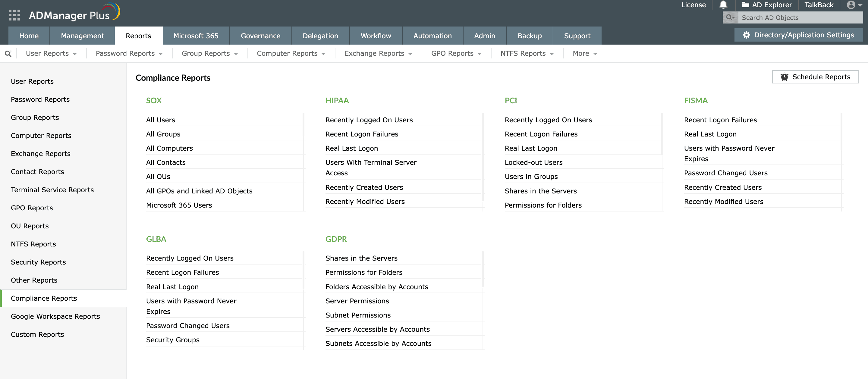Switch to the Management tab
Image resolution: width=868 pixels, height=379 pixels.
(82, 36)
